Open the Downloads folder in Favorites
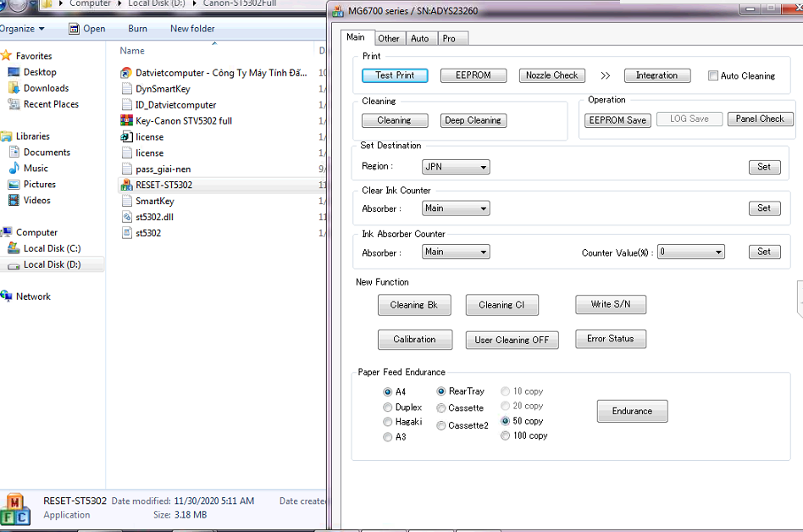 pos(46,88)
